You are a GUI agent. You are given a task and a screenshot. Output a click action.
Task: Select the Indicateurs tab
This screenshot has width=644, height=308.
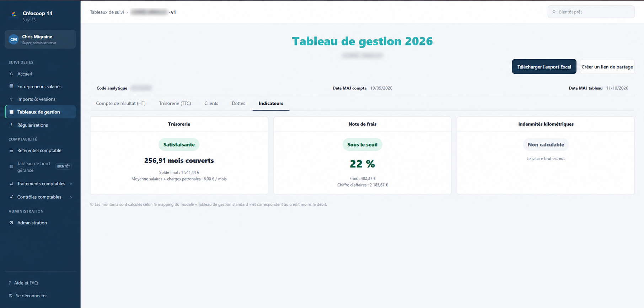coord(271,103)
